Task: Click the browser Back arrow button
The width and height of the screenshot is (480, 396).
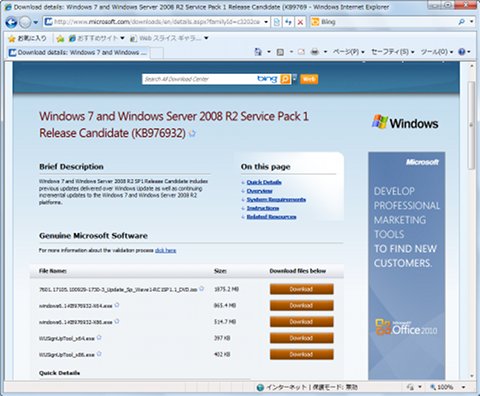Action: click(11, 22)
